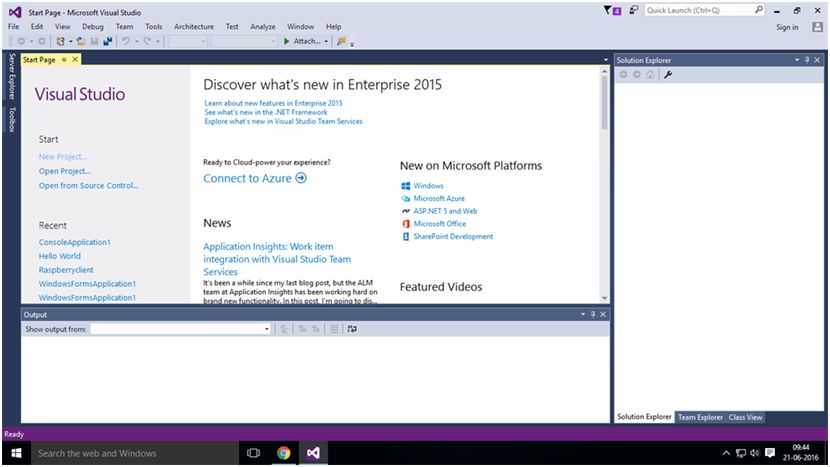
Task: Click the Undo toolbar icon
Action: coord(125,41)
